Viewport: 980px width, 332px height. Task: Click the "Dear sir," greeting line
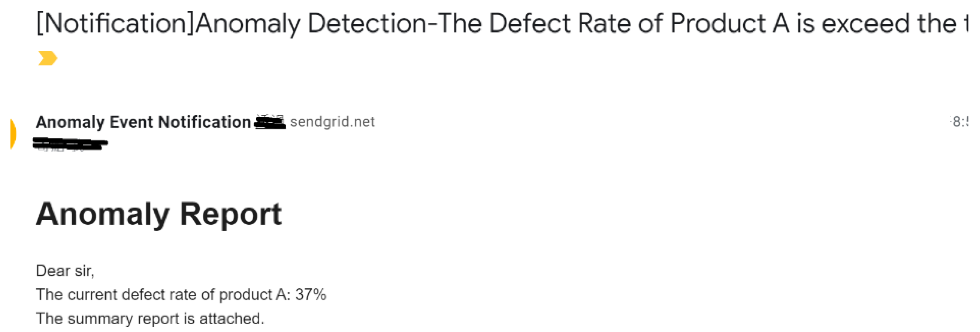(x=65, y=271)
